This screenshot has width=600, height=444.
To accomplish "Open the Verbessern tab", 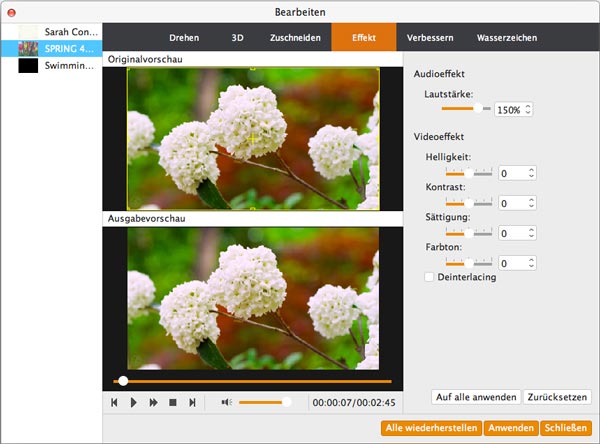I will pyautogui.click(x=430, y=38).
